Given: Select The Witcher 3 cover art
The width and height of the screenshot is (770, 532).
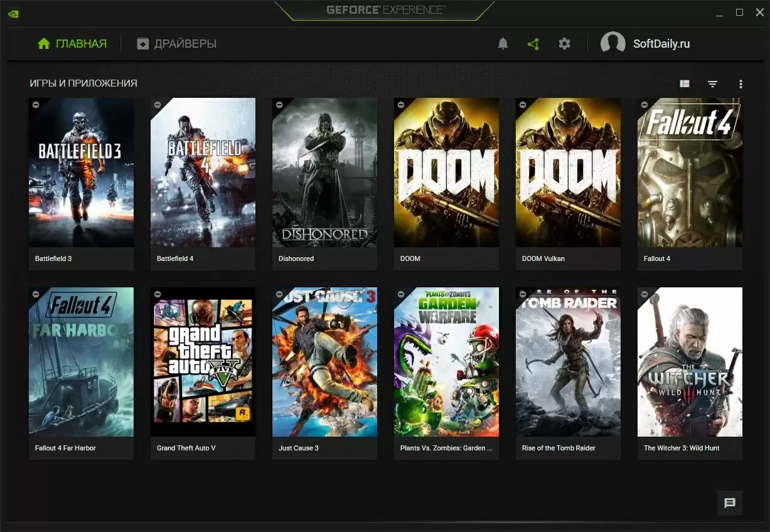Looking at the screenshot, I should coord(690,362).
